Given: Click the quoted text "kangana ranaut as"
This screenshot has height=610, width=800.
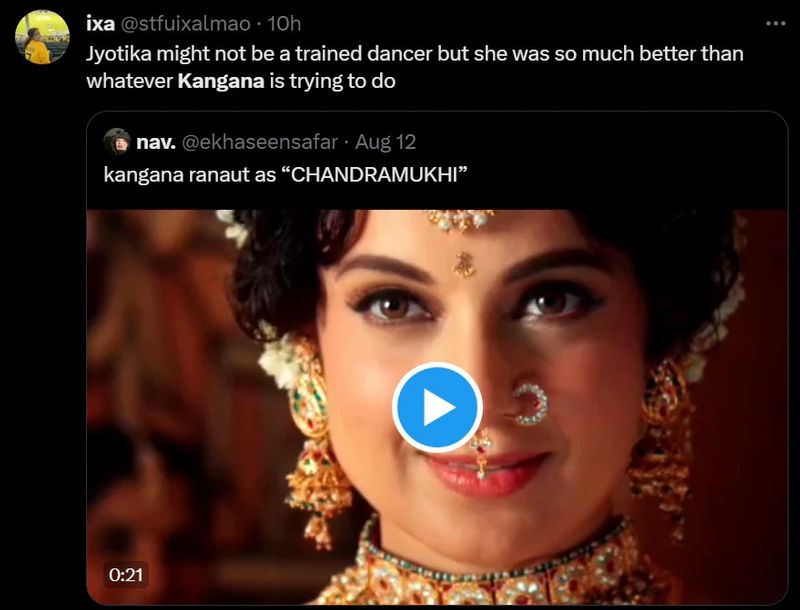Looking at the screenshot, I should click(184, 173).
